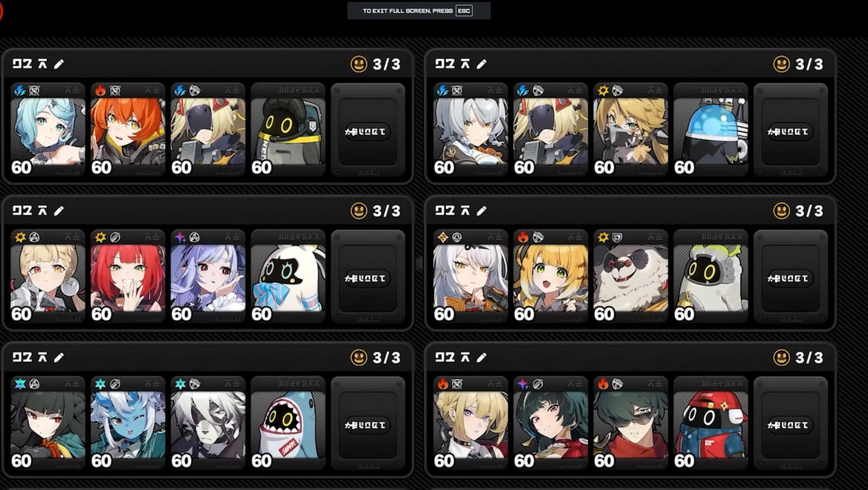Select the red-haired agent portrait

[128, 276]
